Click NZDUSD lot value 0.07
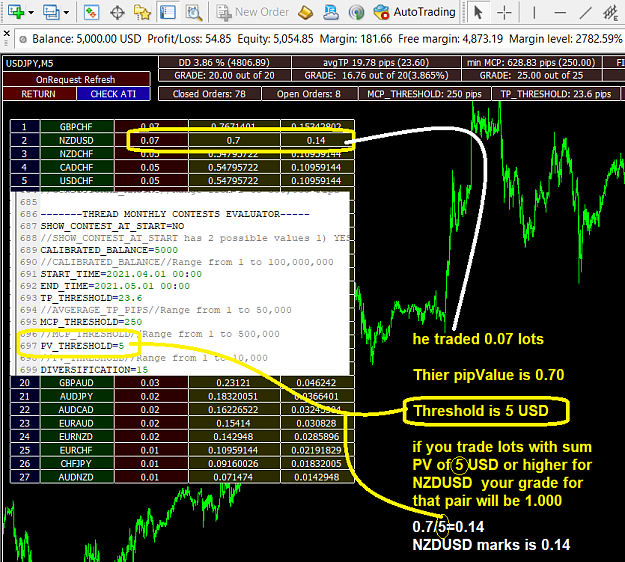Image resolution: width=625 pixels, height=562 pixels. (x=150, y=140)
